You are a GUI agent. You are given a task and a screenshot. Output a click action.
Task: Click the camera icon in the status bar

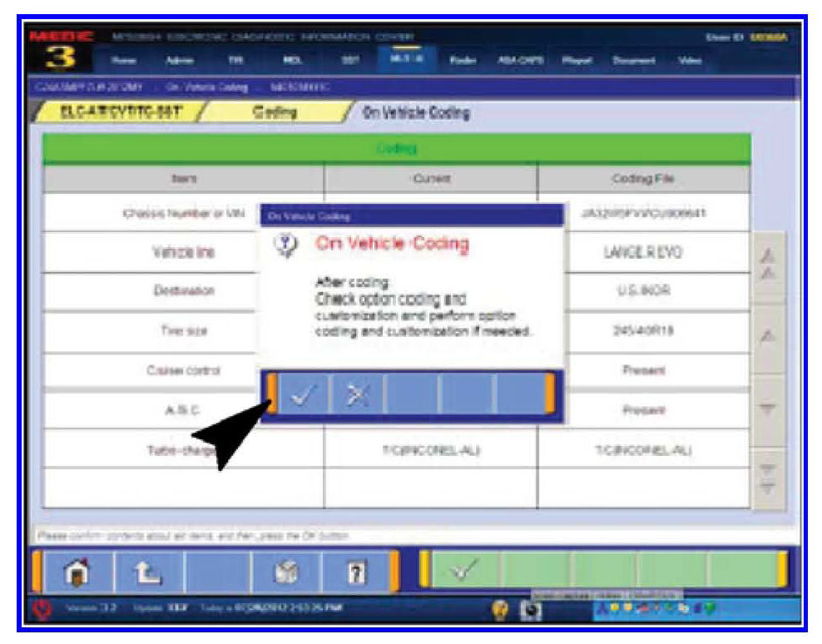[531, 610]
